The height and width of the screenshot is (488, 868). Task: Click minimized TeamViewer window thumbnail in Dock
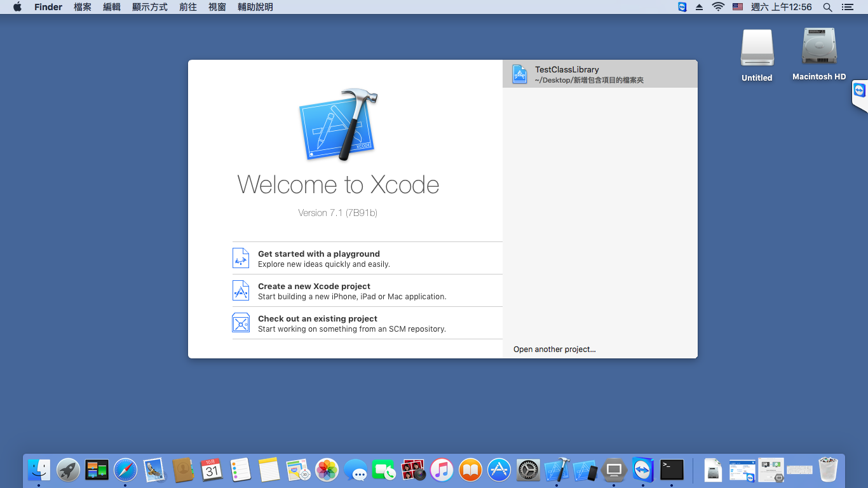click(742, 470)
